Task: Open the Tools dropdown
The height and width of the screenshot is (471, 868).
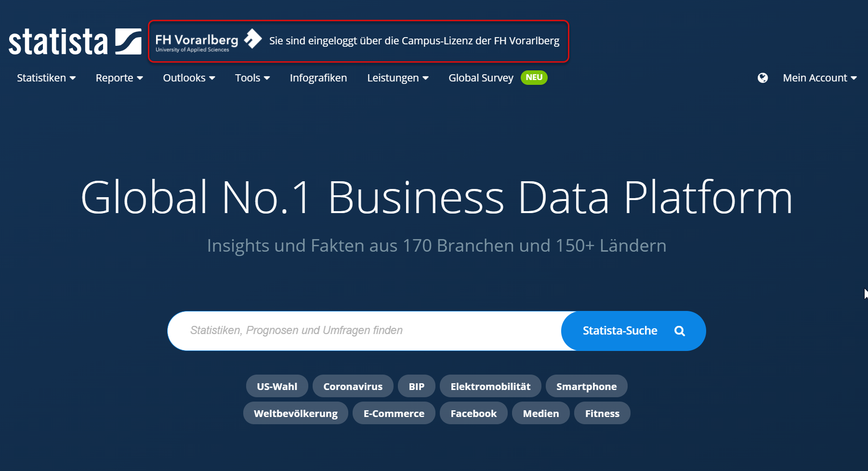Action: tap(252, 78)
